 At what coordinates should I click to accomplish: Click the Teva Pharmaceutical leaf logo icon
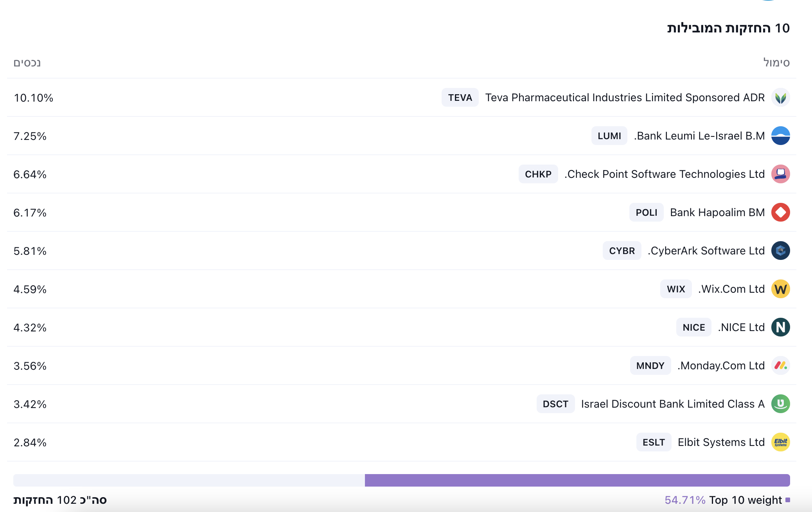pyautogui.click(x=780, y=97)
